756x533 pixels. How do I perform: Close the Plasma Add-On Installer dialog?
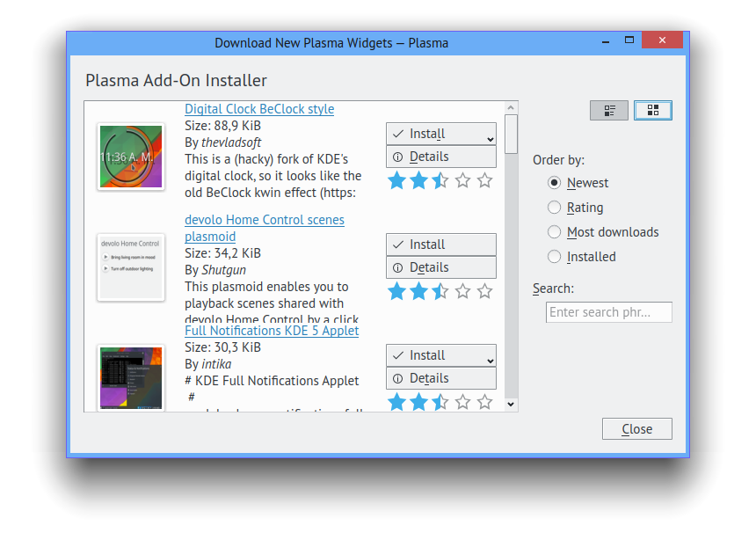[x=637, y=429]
